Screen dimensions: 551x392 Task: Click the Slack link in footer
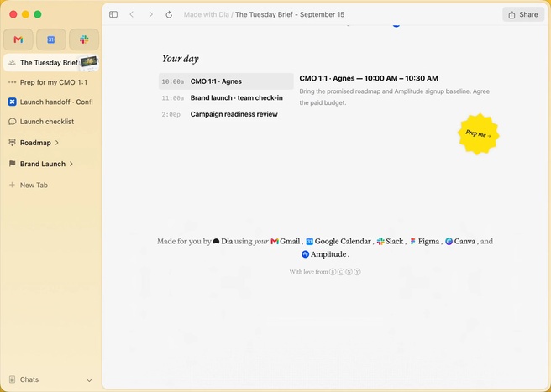coord(390,241)
